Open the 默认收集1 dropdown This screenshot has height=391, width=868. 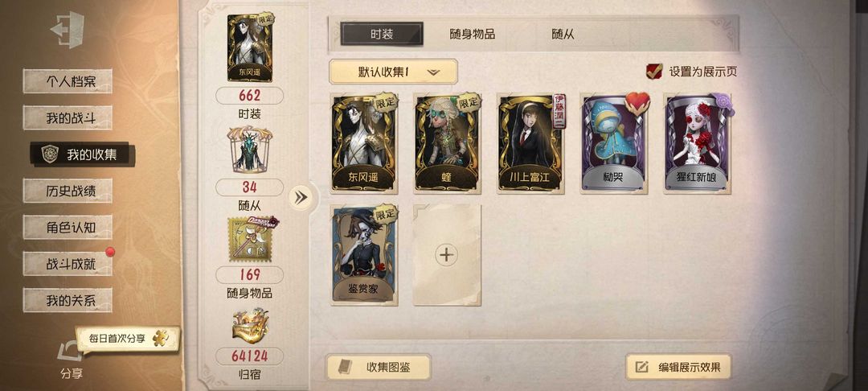[x=393, y=72]
